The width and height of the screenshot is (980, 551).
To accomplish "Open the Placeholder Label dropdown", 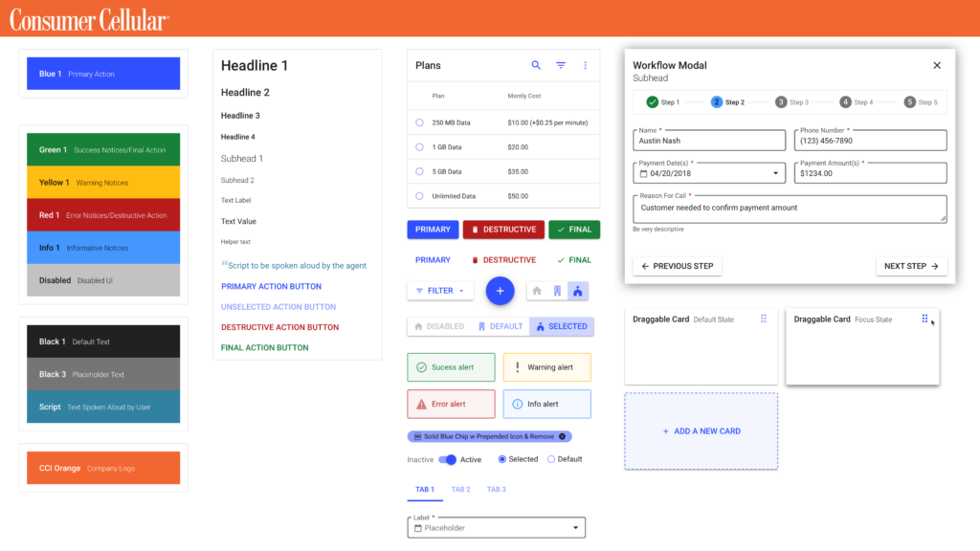I will (575, 528).
